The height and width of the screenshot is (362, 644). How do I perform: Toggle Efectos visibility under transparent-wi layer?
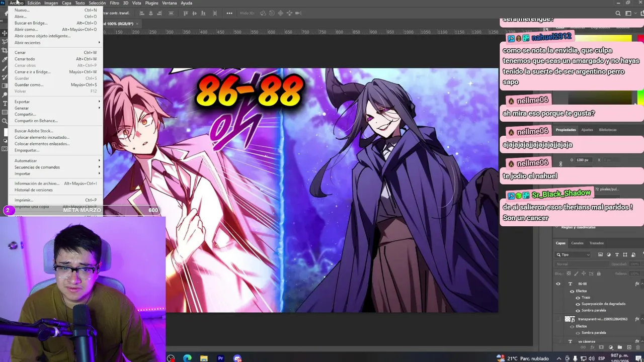(572, 326)
